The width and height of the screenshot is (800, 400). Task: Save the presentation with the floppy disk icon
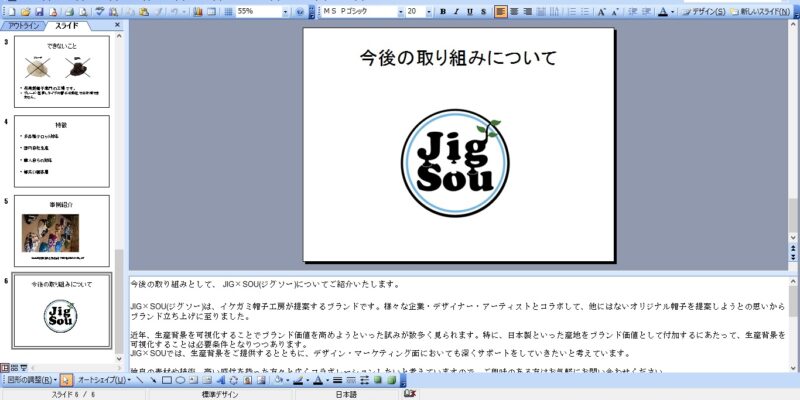coord(39,12)
